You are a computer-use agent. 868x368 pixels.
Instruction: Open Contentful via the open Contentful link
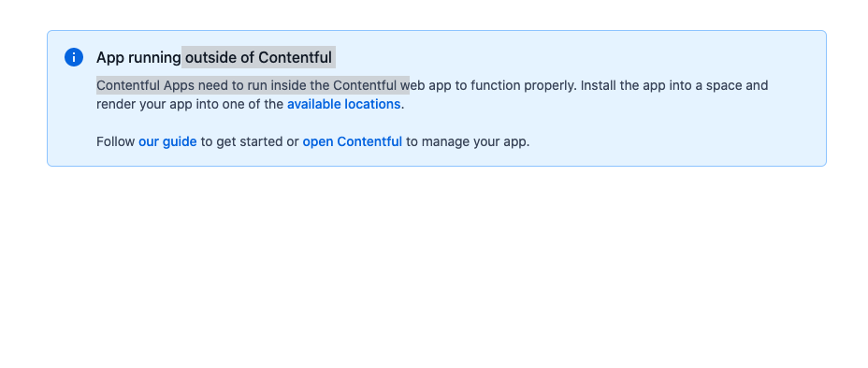352,142
